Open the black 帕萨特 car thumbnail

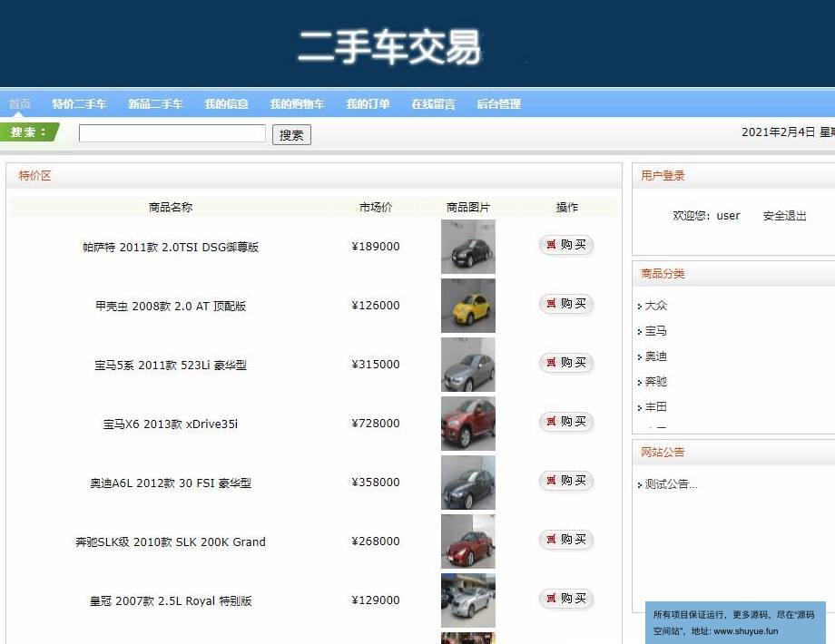coord(468,247)
